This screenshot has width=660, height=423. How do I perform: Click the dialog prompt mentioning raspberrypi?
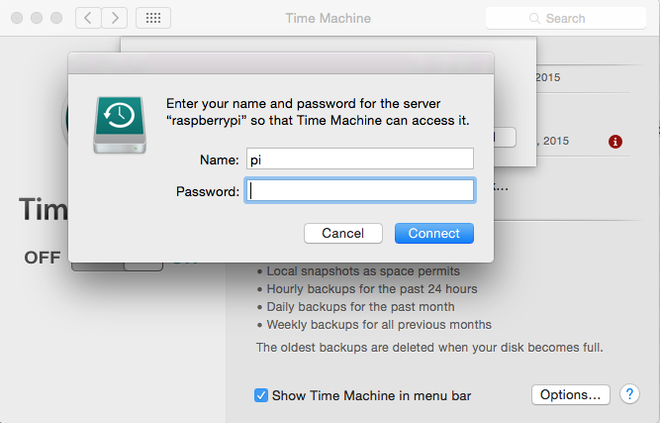pos(318,112)
